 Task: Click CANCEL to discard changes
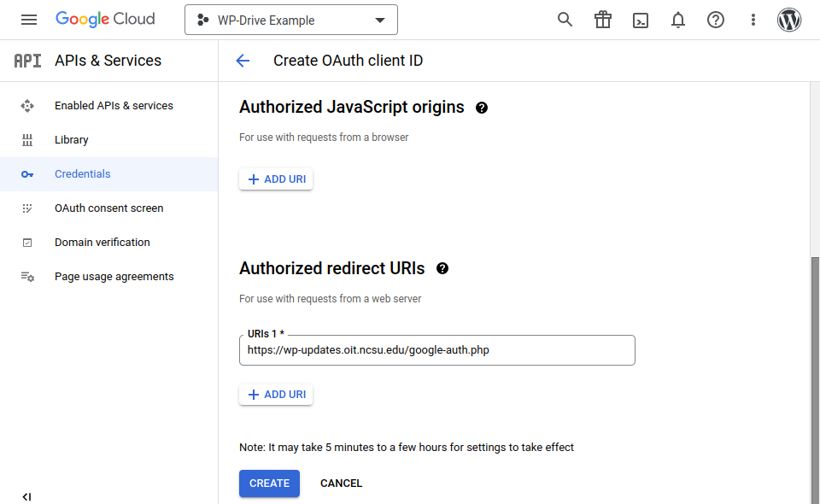click(x=341, y=483)
